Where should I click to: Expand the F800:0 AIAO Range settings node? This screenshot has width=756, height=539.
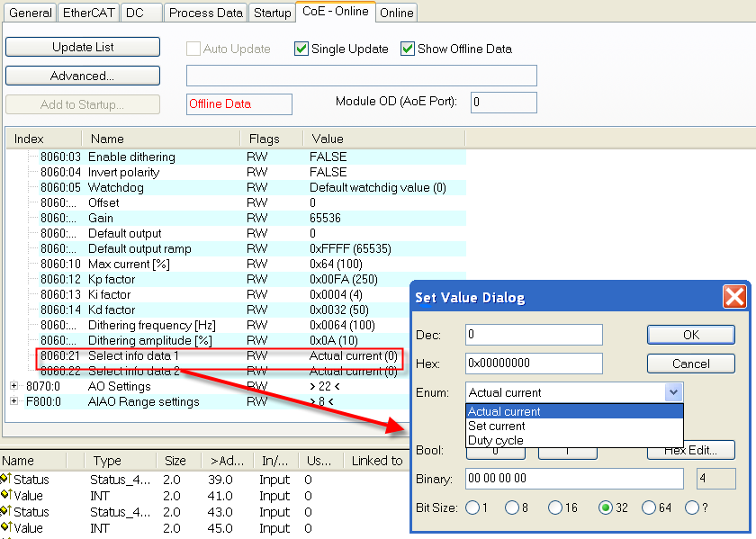(14, 401)
